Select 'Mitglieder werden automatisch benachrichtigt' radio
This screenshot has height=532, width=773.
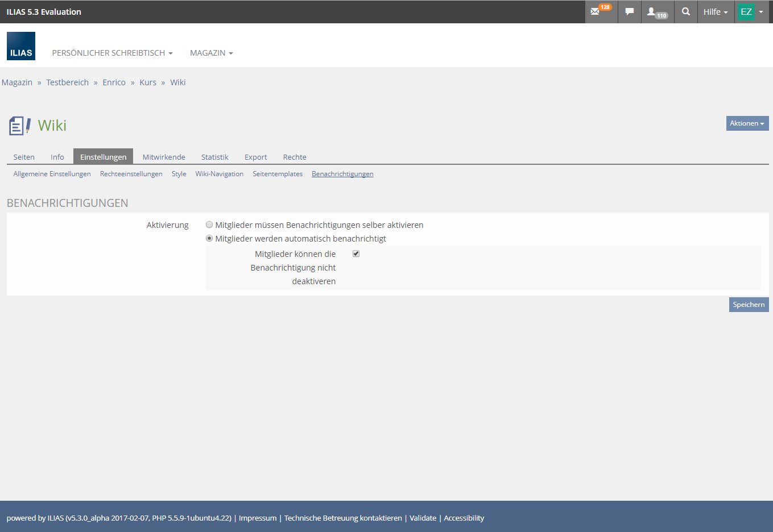pos(209,238)
